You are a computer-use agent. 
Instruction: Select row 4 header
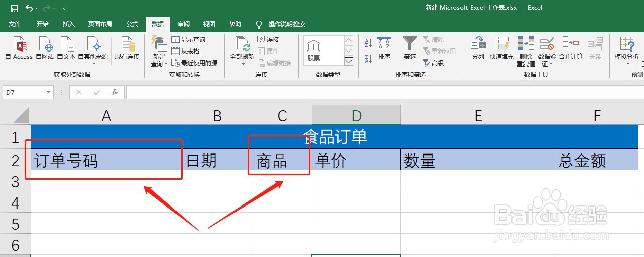click(x=15, y=202)
